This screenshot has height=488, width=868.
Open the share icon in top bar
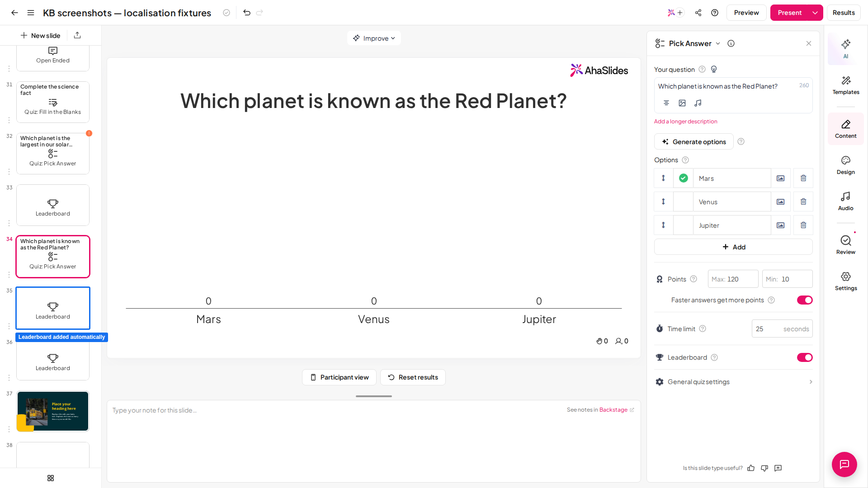click(x=698, y=13)
